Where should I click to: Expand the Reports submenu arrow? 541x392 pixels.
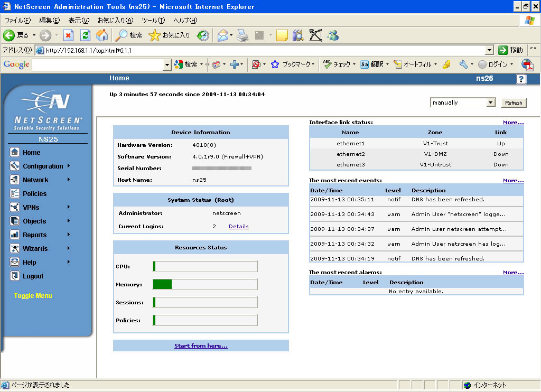69,235
